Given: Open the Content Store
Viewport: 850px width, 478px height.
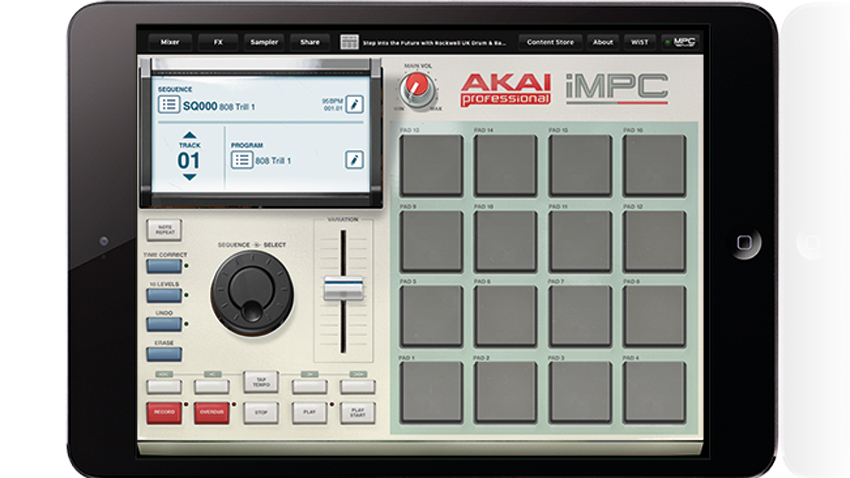Looking at the screenshot, I should coord(550,42).
